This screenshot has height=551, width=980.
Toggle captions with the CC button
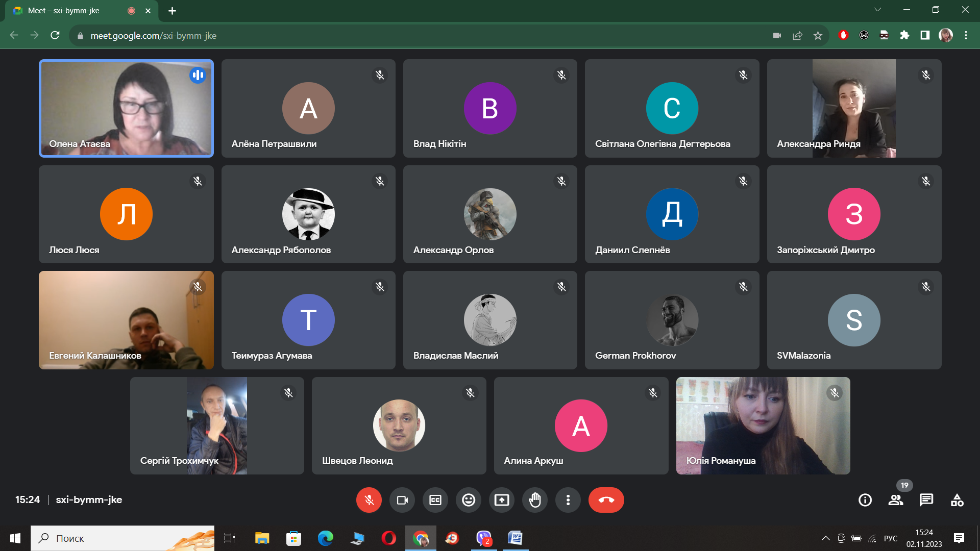pos(435,500)
